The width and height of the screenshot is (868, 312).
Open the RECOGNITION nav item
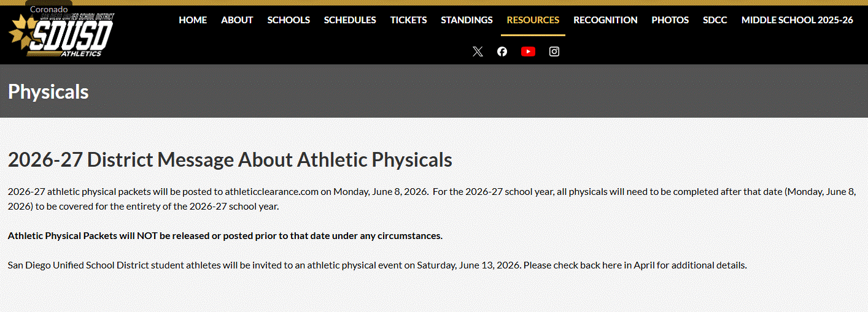tap(605, 20)
